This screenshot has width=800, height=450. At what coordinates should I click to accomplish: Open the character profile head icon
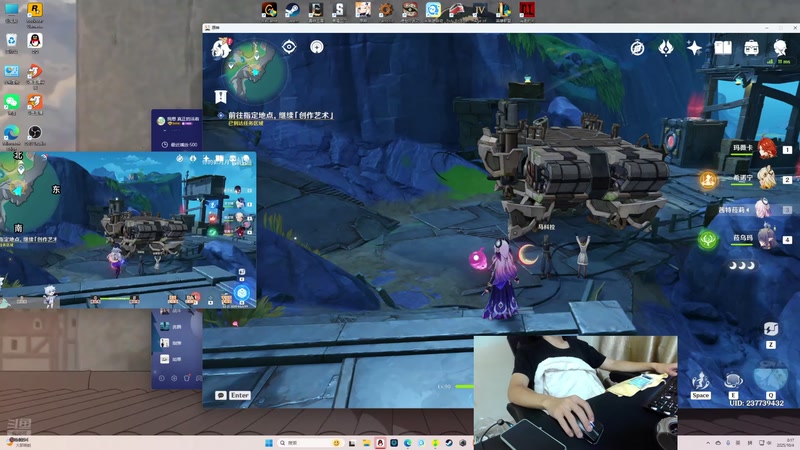click(780, 47)
